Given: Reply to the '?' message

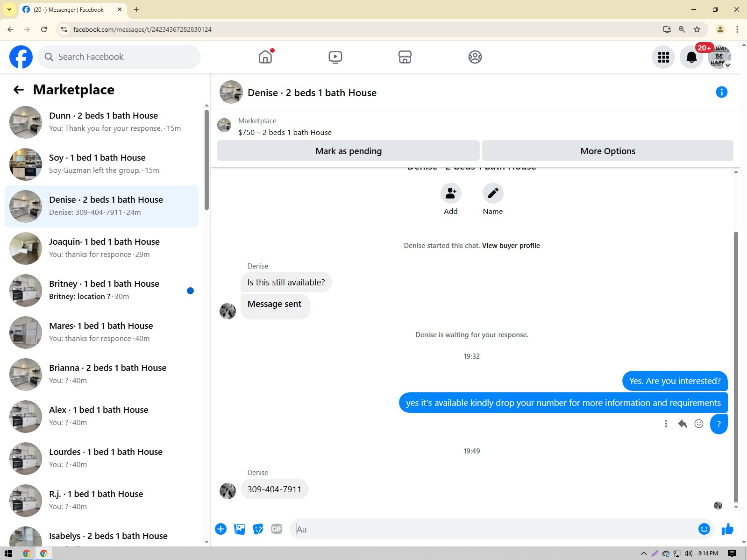Looking at the screenshot, I should pos(683,424).
